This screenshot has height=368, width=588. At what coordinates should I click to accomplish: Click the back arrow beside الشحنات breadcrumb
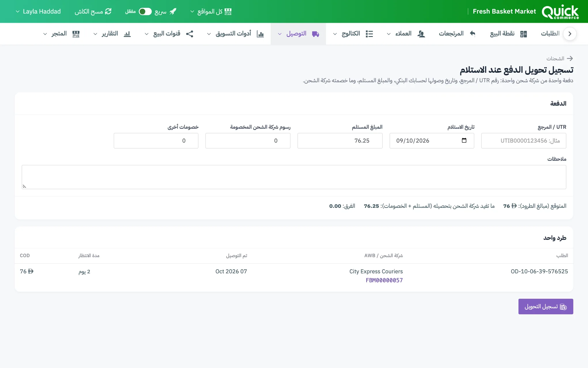[x=570, y=59]
